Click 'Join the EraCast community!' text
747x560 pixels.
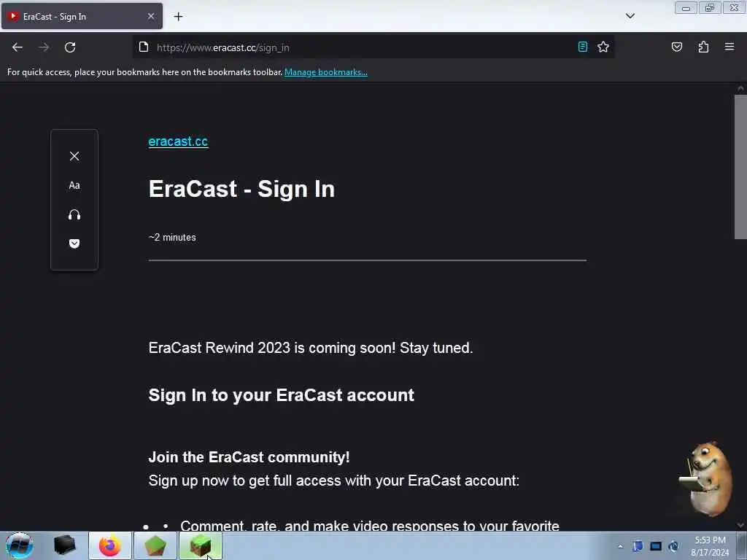point(249,457)
